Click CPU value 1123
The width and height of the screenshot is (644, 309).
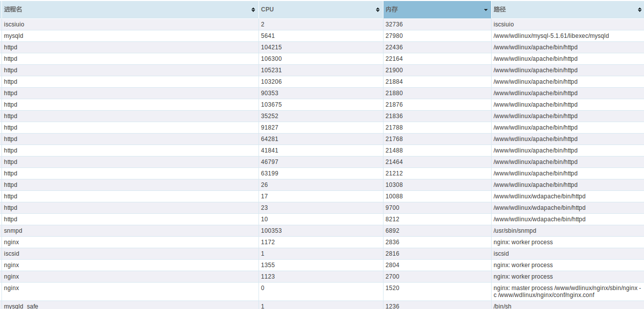268,277
